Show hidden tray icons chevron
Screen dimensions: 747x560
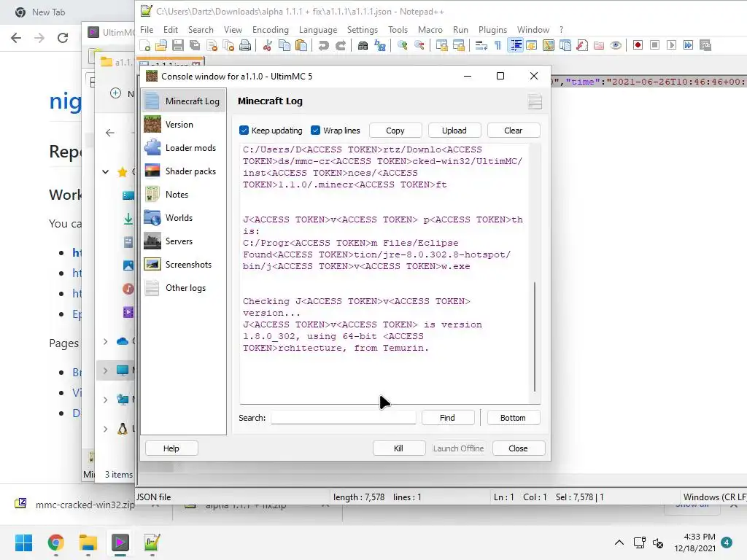(619, 542)
